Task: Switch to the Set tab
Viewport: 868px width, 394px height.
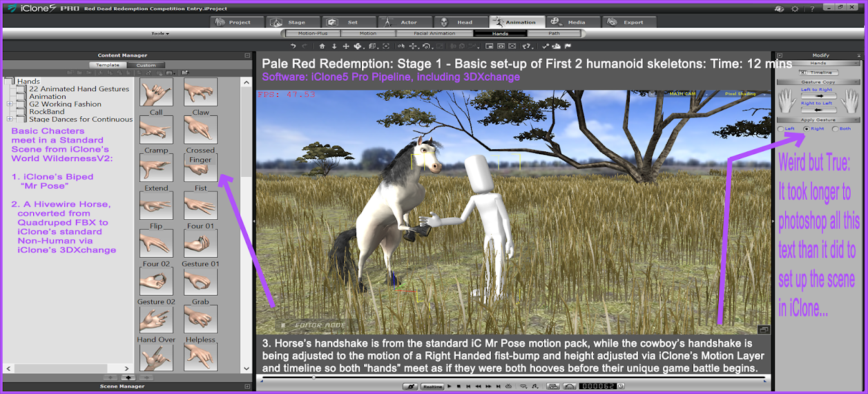Action: click(x=350, y=22)
